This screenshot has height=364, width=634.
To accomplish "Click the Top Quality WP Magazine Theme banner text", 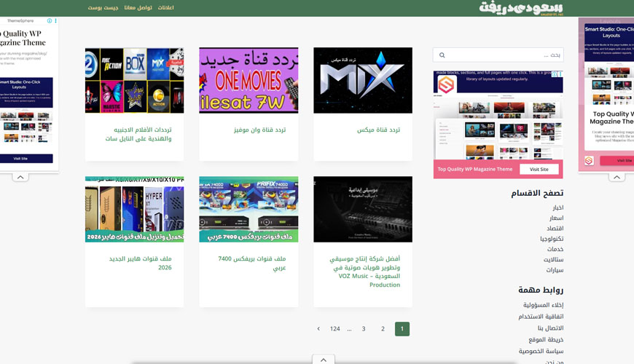I will tap(474, 170).
